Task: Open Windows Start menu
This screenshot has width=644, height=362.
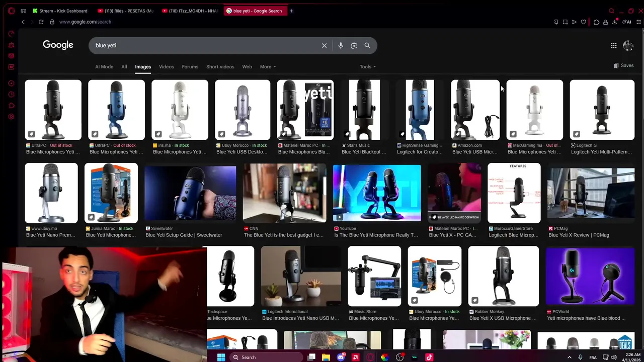Action: [221, 357]
